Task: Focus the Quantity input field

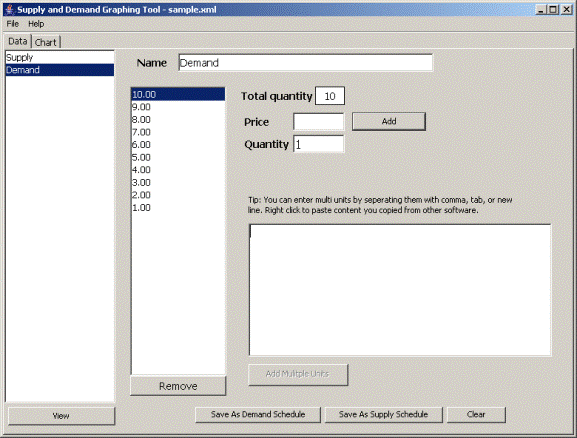Action: 319,144
